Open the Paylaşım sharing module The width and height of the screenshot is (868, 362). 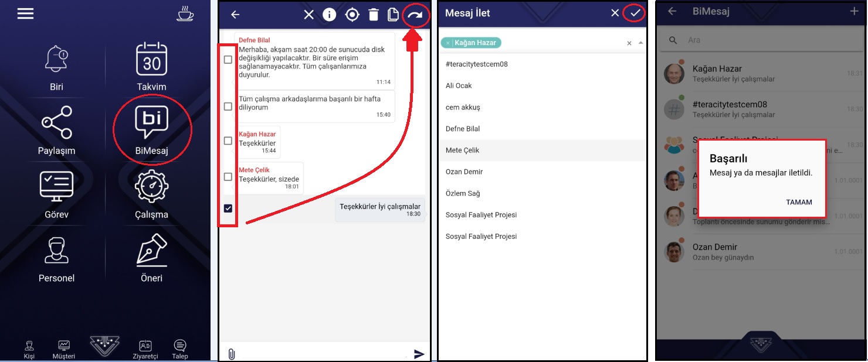click(x=56, y=131)
